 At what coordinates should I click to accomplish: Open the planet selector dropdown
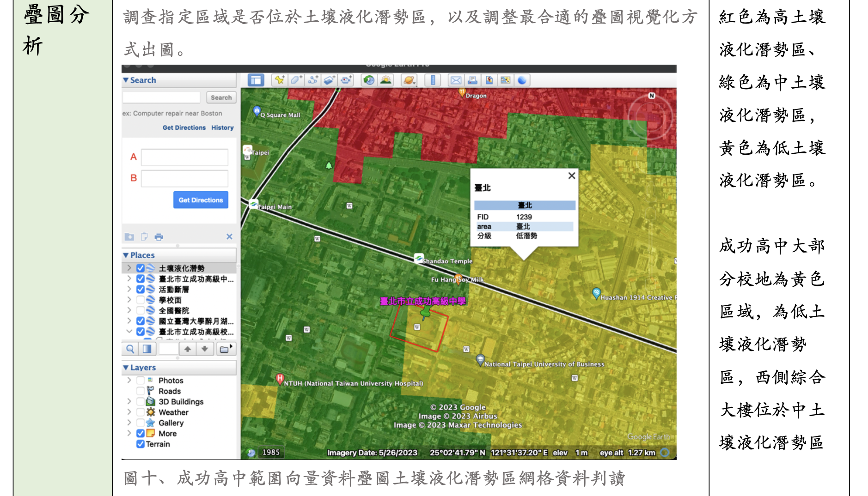click(x=409, y=80)
